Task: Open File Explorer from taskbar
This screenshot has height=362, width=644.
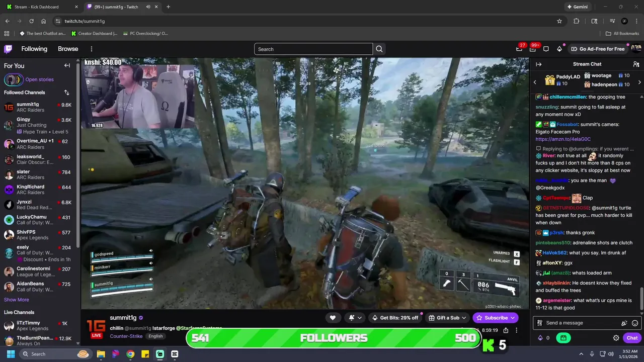Action: coord(101,354)
